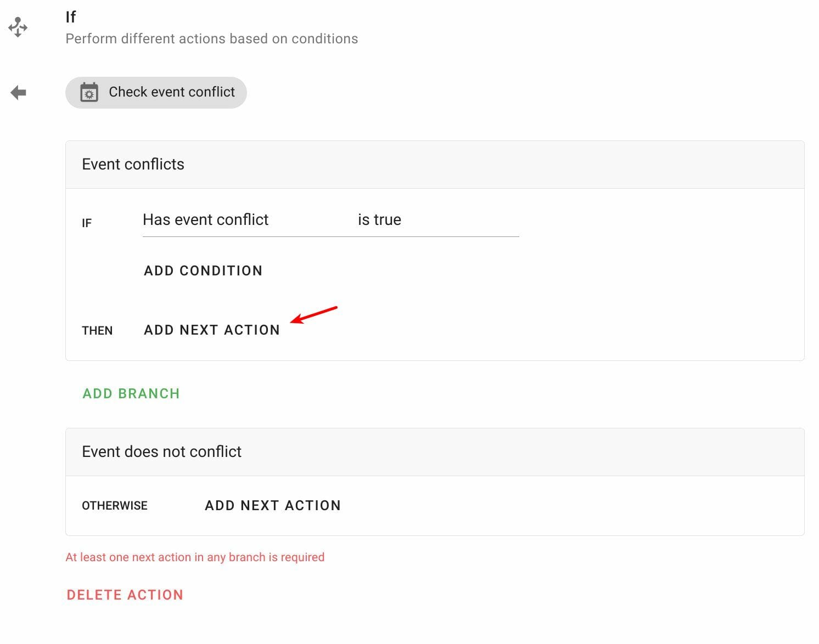This screenshot has width=819, height=644.
Task: Click the IF label
Action: 87,223
